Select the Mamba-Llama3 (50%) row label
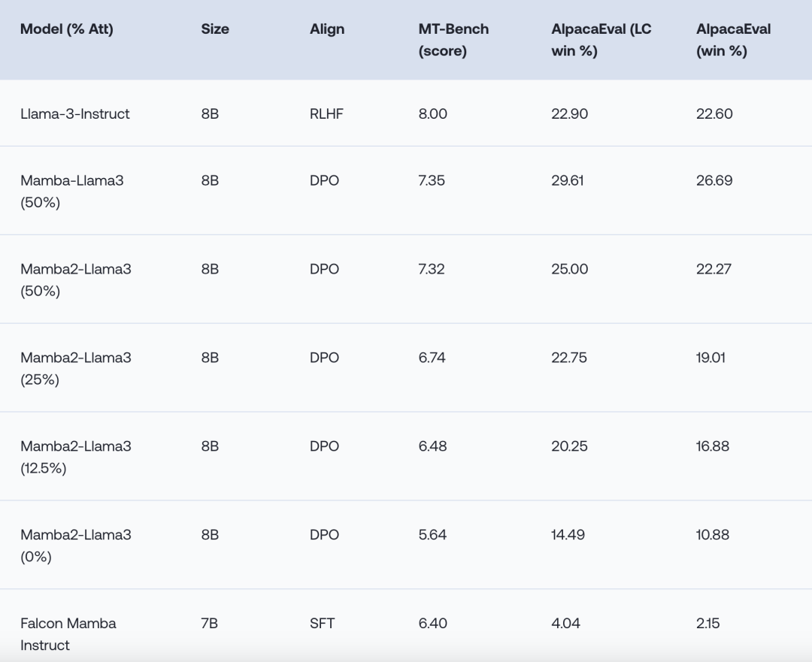The image size is (812, 662). [72, 191]
